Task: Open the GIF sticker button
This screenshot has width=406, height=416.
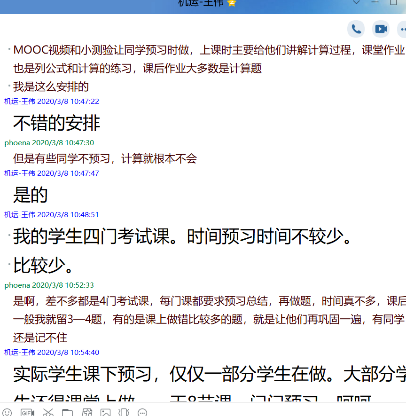Action: coord(27,412)
